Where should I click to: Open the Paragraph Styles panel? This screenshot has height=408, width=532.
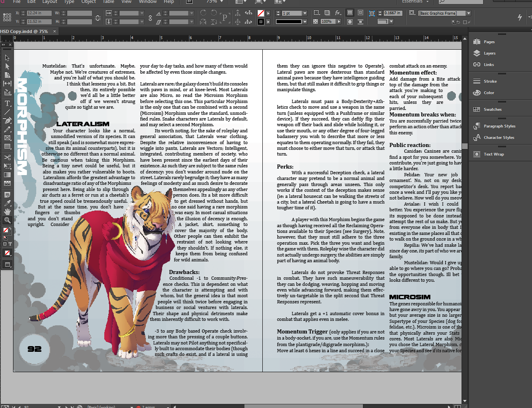tap(499, 126)
